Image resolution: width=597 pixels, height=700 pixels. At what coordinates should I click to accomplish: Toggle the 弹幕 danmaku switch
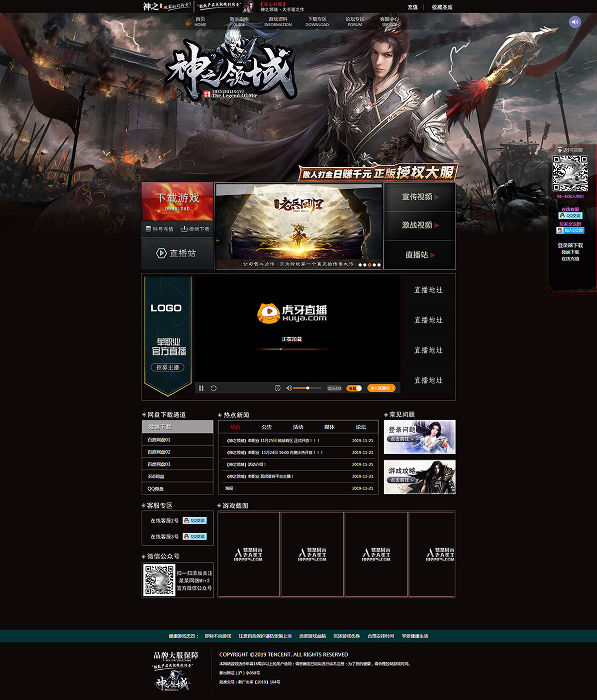(x=354, y=388)
